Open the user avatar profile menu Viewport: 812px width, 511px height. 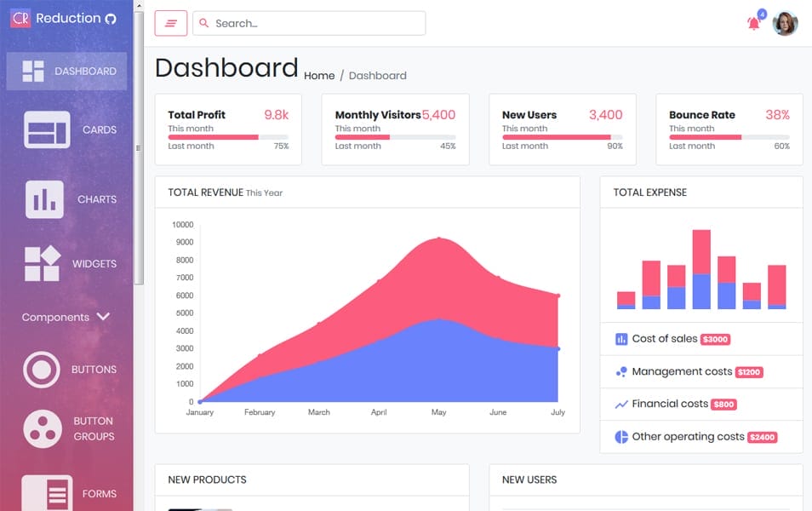click(785, 24)
